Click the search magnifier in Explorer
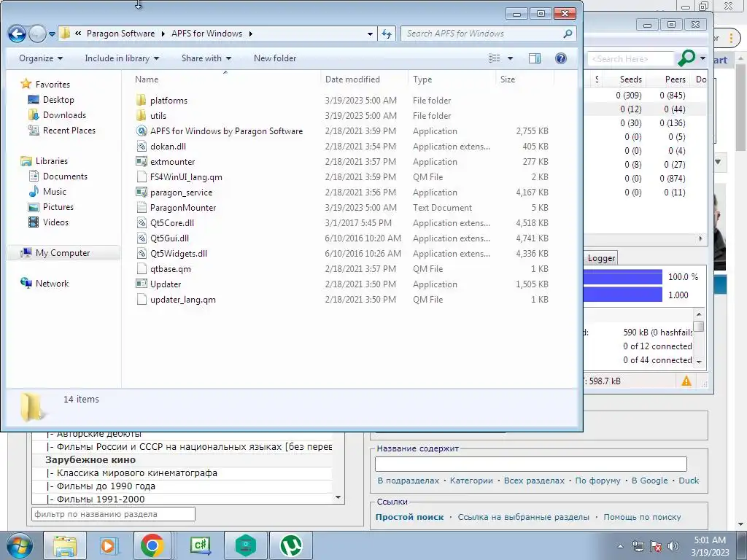 (568, 34)
